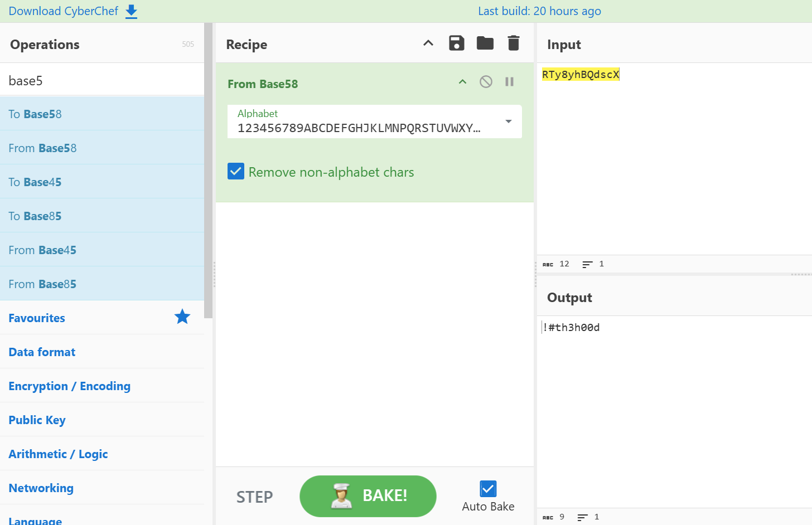Click the Input panel heading
This screenshot has width=812, height=525.
click(564, 44)
